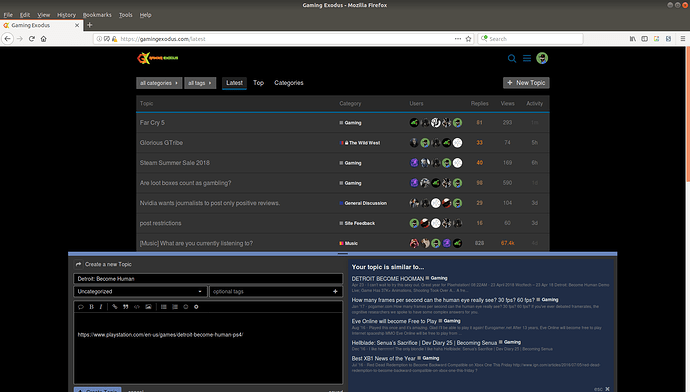This screenshot has width=690, height=392.
Task: Open a new browser tab
Action: (x=90, y=25)
